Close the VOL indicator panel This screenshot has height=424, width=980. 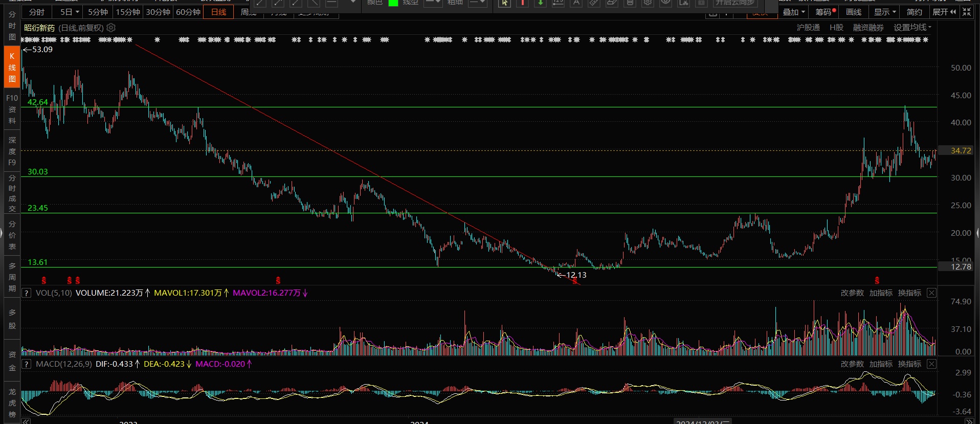coord(931,293)
